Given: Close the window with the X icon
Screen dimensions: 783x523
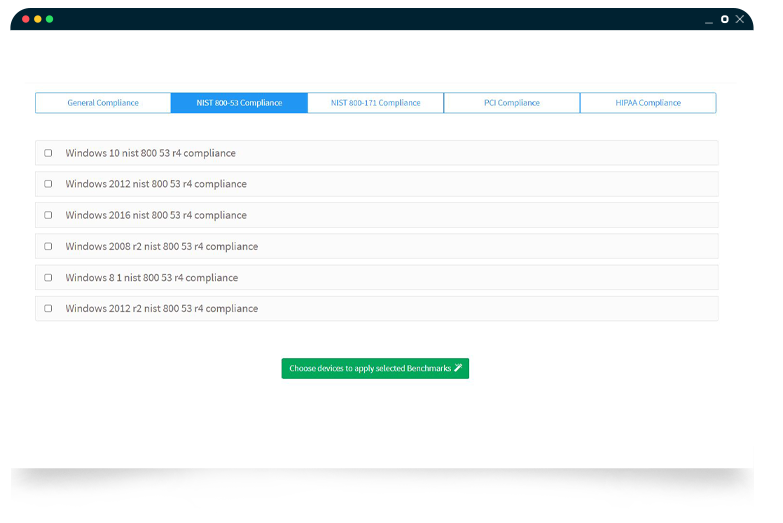Looking at the screenshot, I should pos(740,19).
